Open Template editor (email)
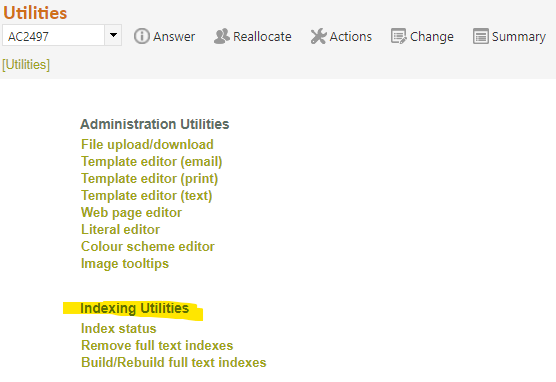The width and height of the screenshot is (556, 382). [x=151, y=161]
